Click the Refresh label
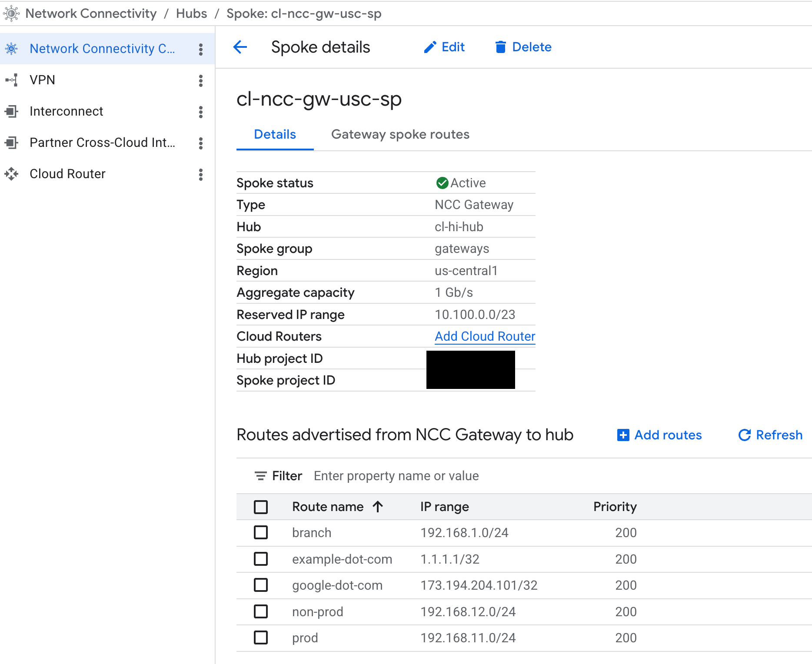 tap(779, 435)
